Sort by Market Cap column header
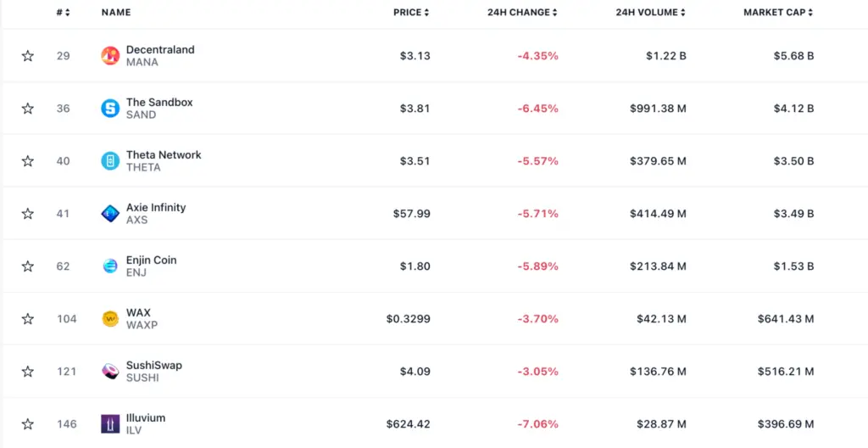The width and height of the screenshot is (868, 448). click(778, 13)
